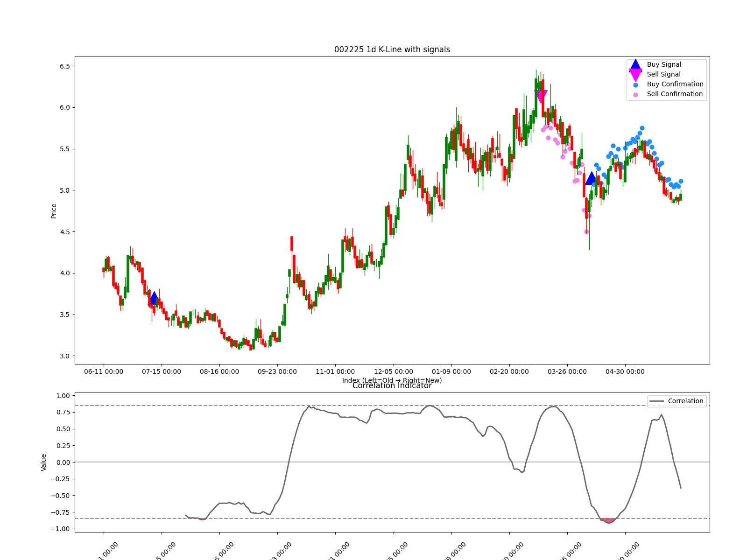The height and width of the screenshot is (560, 747).
Task: Select the buy signal triangle after 03-26
Action: click(x=591, y=178)
